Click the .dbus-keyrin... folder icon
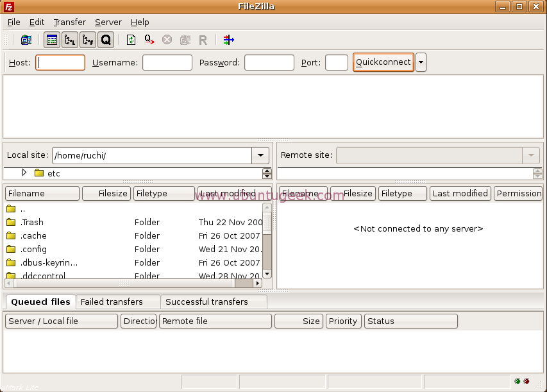This screenshot has height=392, width=547. coord(11,262)
